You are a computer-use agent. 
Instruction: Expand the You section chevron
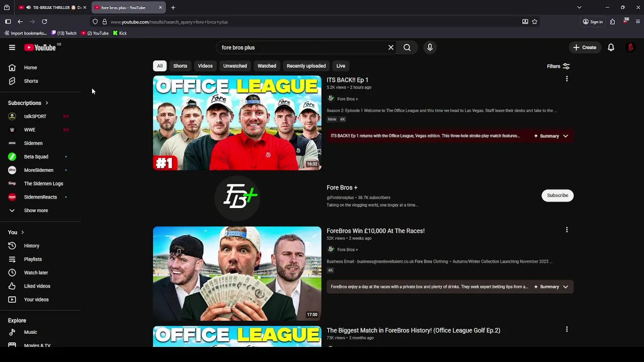click(23, 232)
